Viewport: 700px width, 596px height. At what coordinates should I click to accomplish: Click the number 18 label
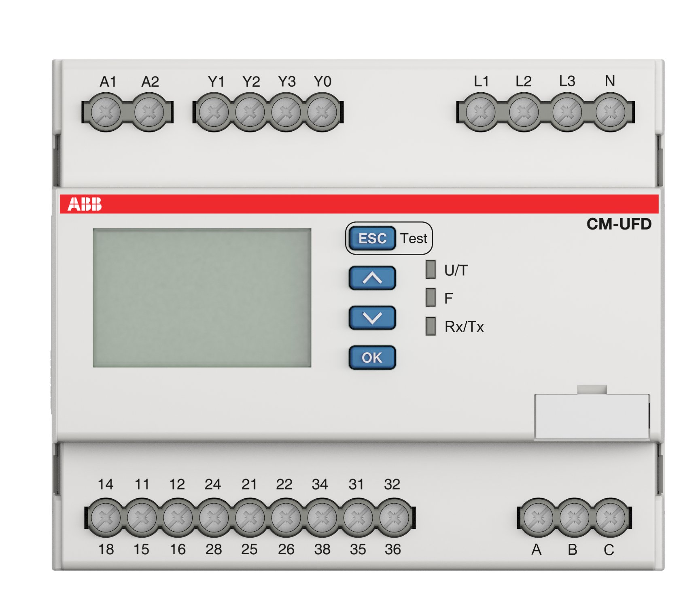coord(106,549)
